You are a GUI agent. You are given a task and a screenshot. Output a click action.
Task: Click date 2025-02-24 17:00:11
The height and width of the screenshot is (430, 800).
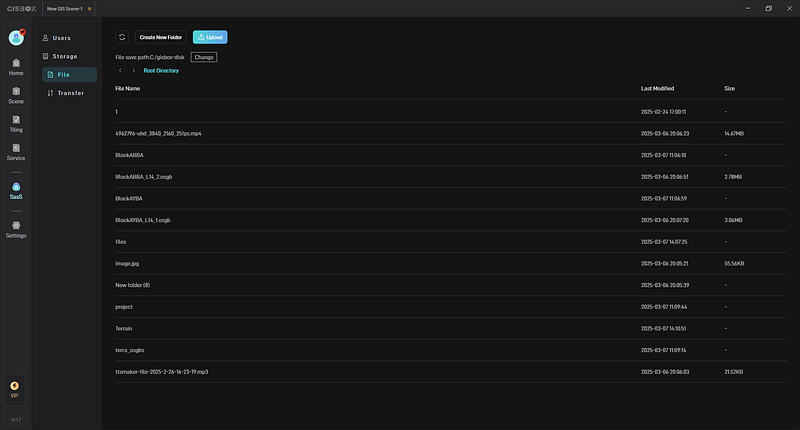click(663, 112)
